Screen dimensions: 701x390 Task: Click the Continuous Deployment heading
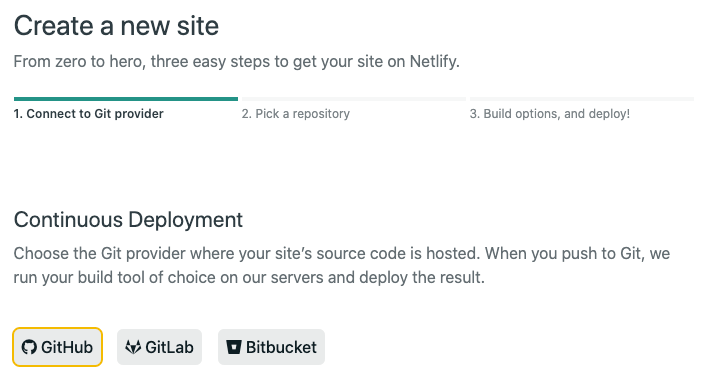click(x=128, y=220)
